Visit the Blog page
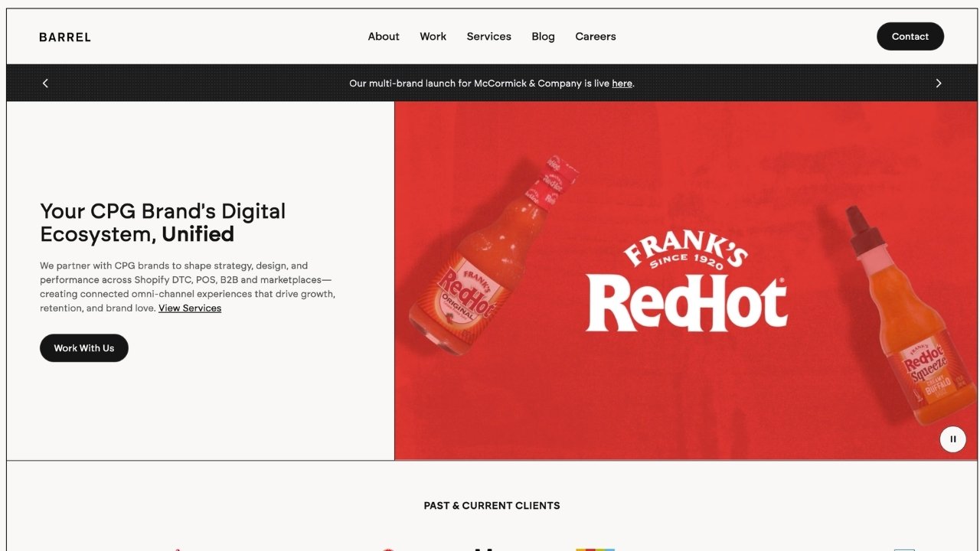Image resolution: width=980 pixels, height=551 pixels. [543, 37]
